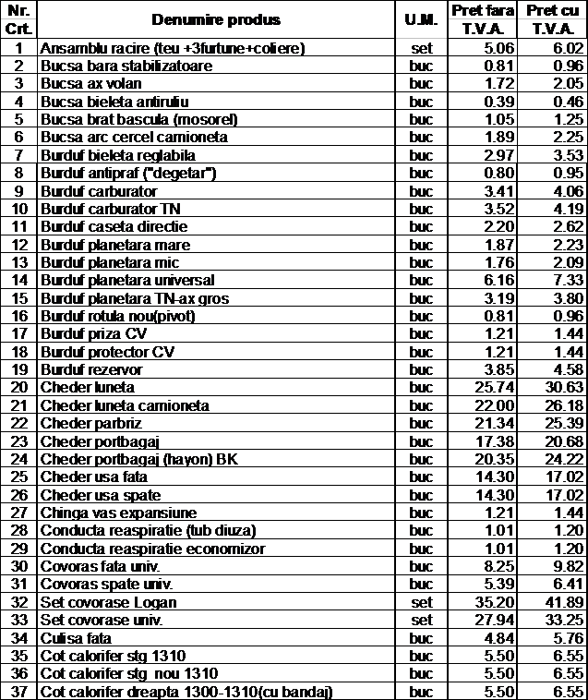This screenshot has width=588, height=700.
Task: Select the 'Bucsa ax volan' cell
Action: [x=216, y=83]
